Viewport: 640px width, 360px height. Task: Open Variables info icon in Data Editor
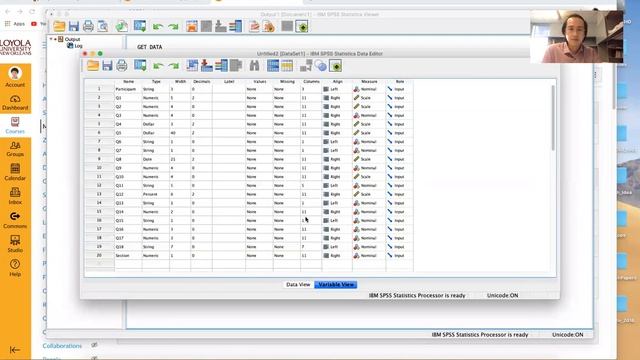pyautogui.click(x=221, y=66)
